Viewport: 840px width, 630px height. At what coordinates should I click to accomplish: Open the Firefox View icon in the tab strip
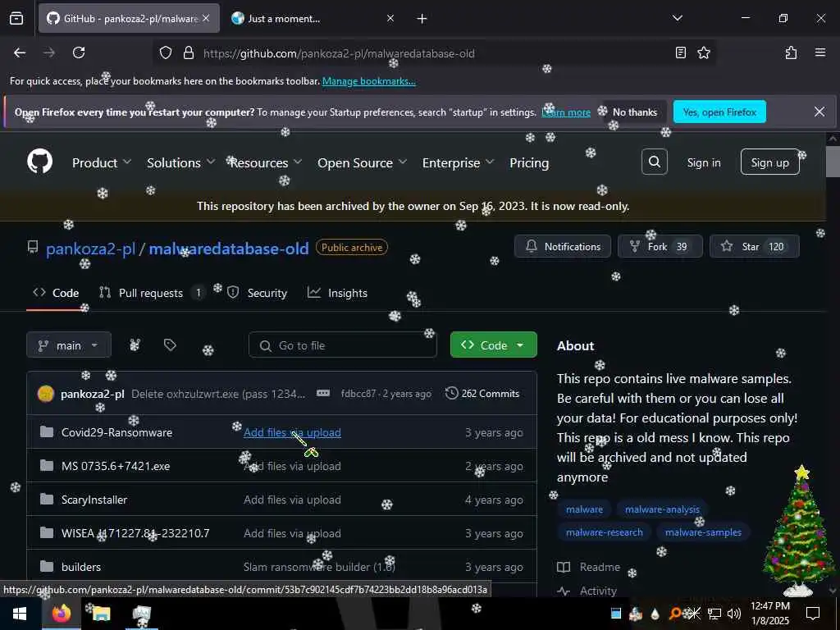pos(16,18)
